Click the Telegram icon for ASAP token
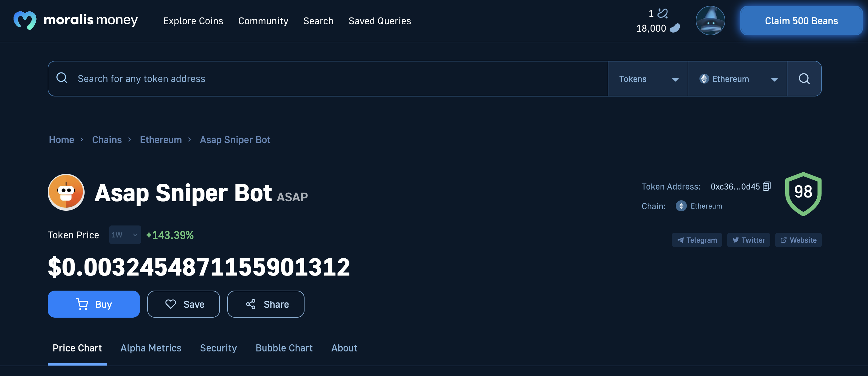 point(696,239)
